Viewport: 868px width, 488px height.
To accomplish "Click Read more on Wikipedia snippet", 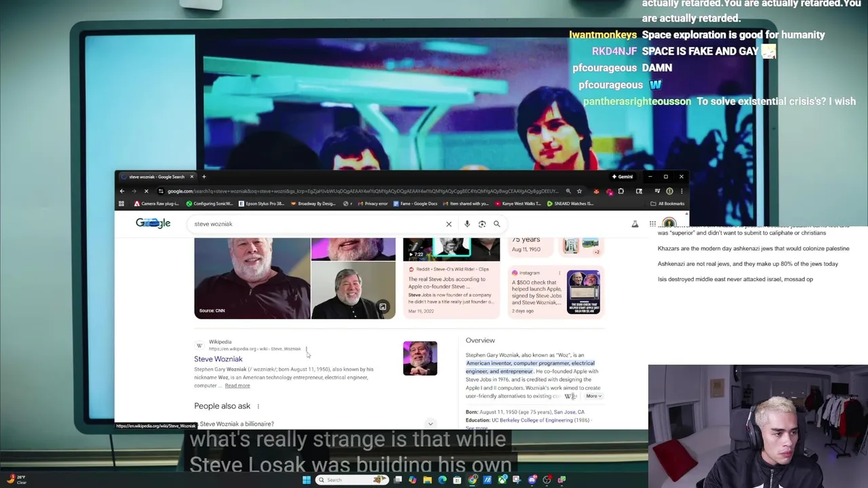I will tap(237, 386).
